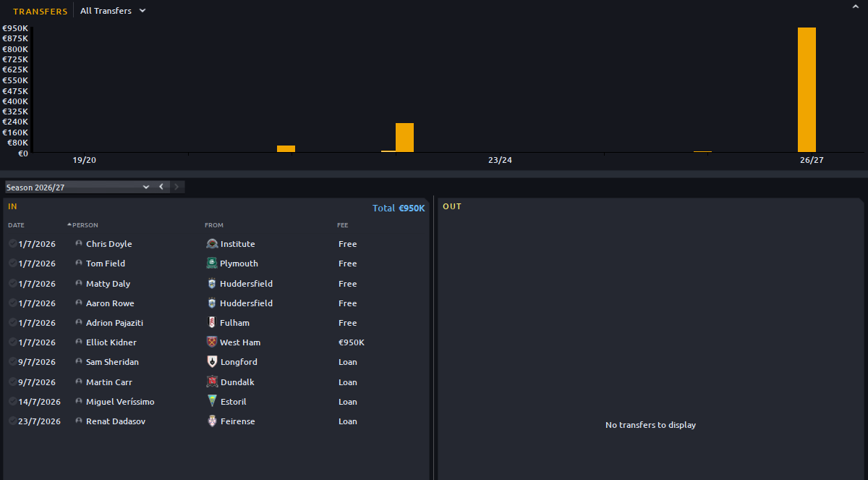Click the Estoril club badge
This screenshot has height=480, width=868.
click(212, 402)
